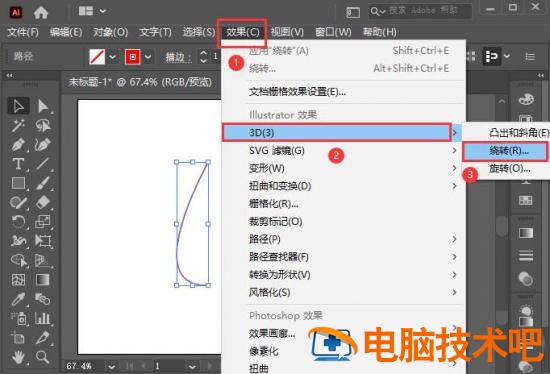
Task: Open the 对象(O) menu
Action: pos(111,32)
